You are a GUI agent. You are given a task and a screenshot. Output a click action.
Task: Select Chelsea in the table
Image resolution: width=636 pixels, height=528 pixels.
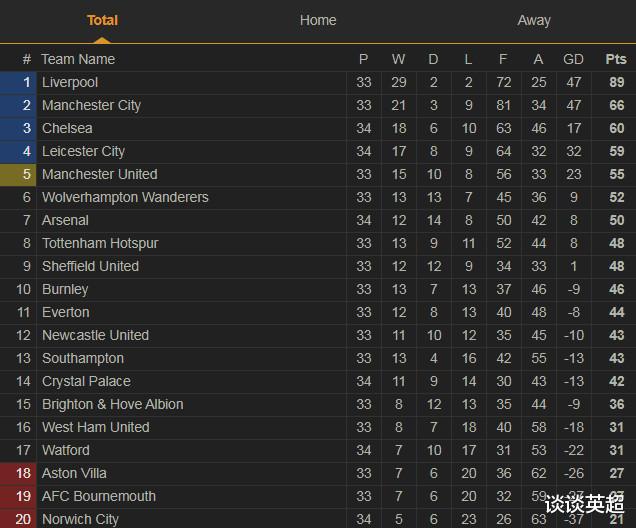coord(67,128)
